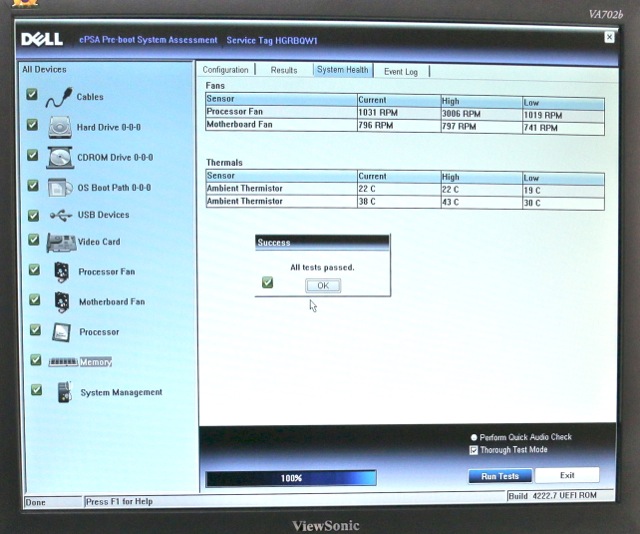
Task: Uncheck the Memory checkbox
Action: coord(36,360)
